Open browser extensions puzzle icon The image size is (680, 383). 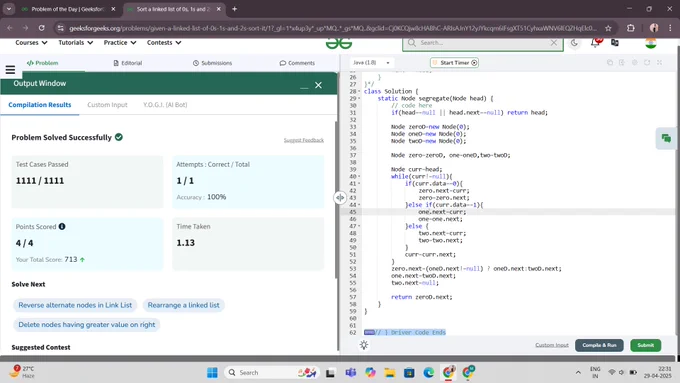631,28
